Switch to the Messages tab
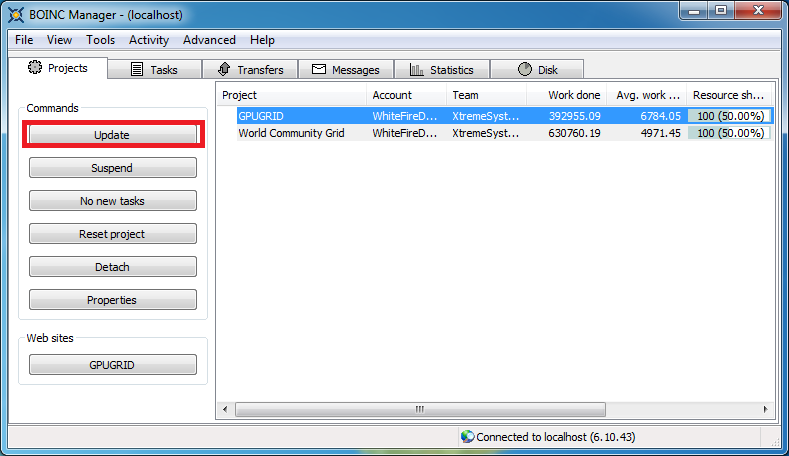The width and height of the screenshot is (789, 456). point(346,69)
